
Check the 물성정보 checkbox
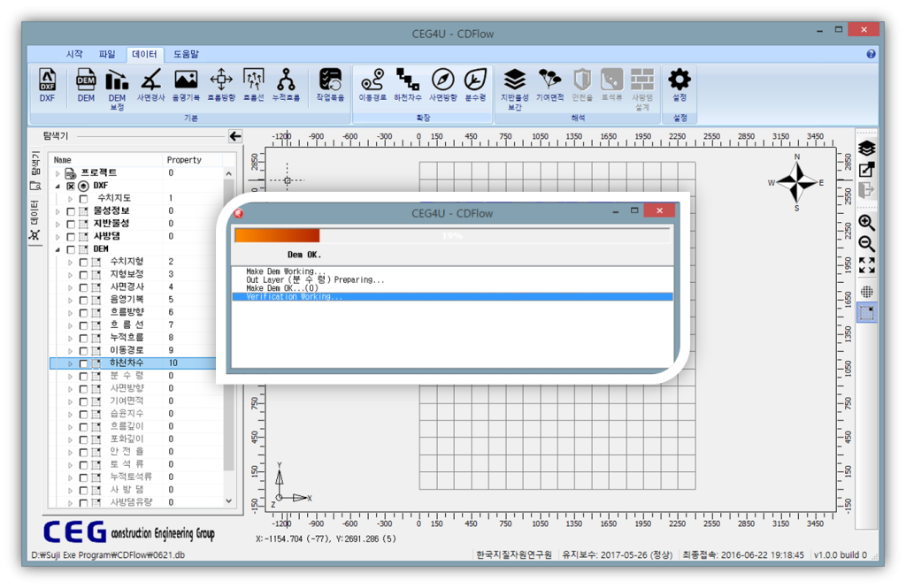tap(71, 211)
